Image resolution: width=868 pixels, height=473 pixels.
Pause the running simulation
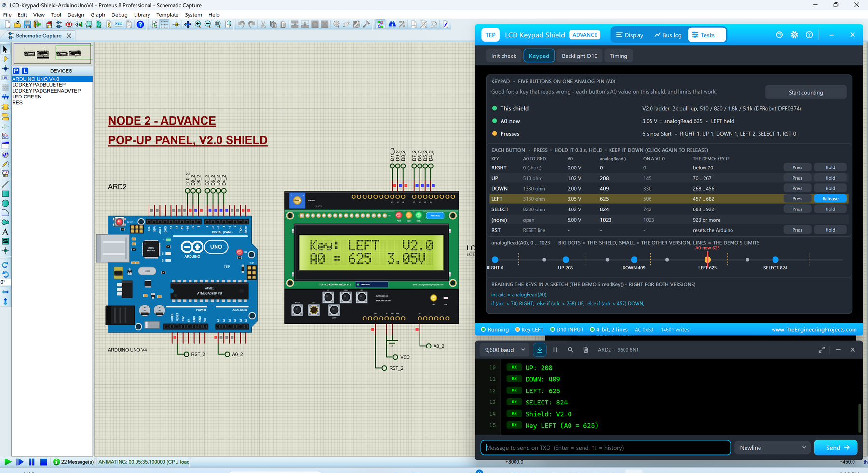click(31, 462)
